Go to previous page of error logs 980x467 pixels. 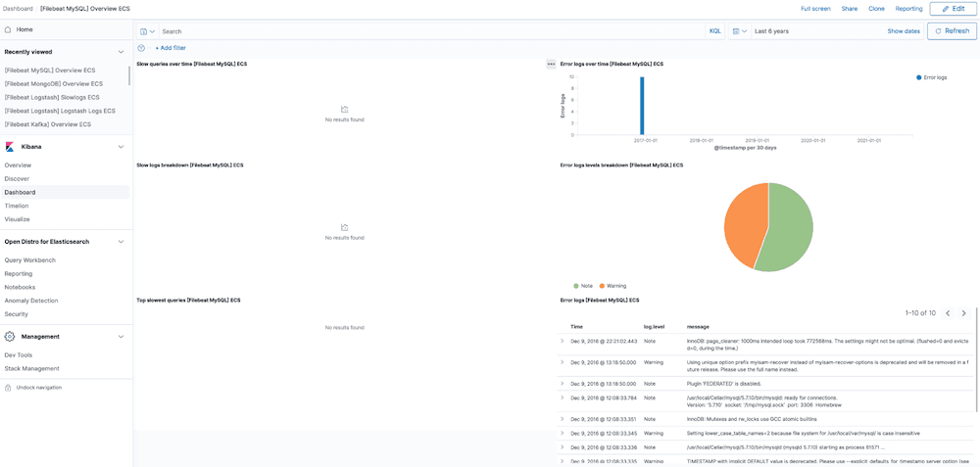(948, 312)
